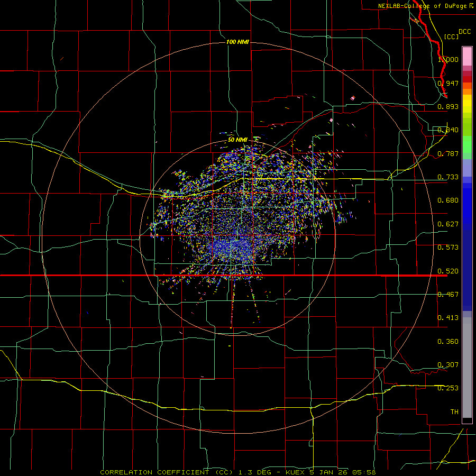Click the 0.627 scale value
Image resolution: width=476 pixels, height=476 pixels.
[x=448, y=224]
